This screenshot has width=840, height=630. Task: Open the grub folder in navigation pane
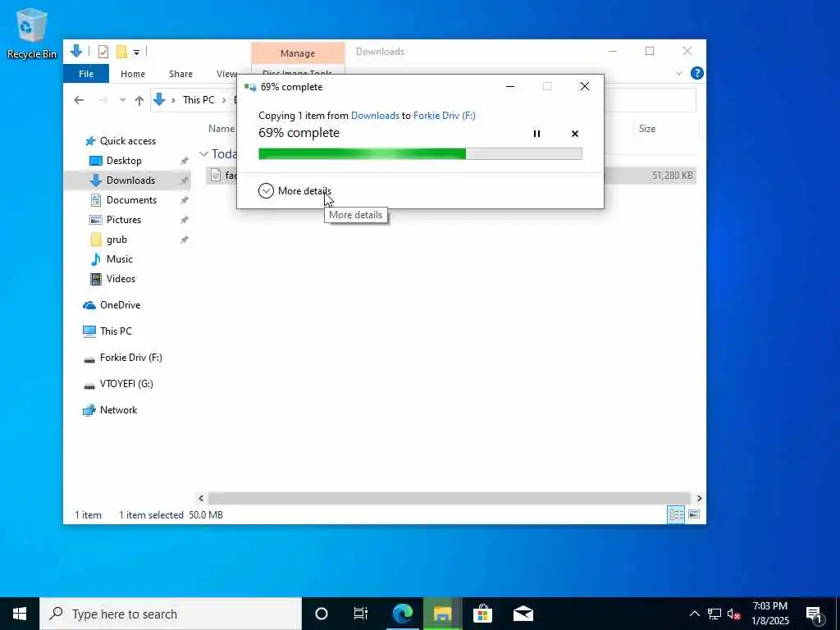tap(116, 240)
